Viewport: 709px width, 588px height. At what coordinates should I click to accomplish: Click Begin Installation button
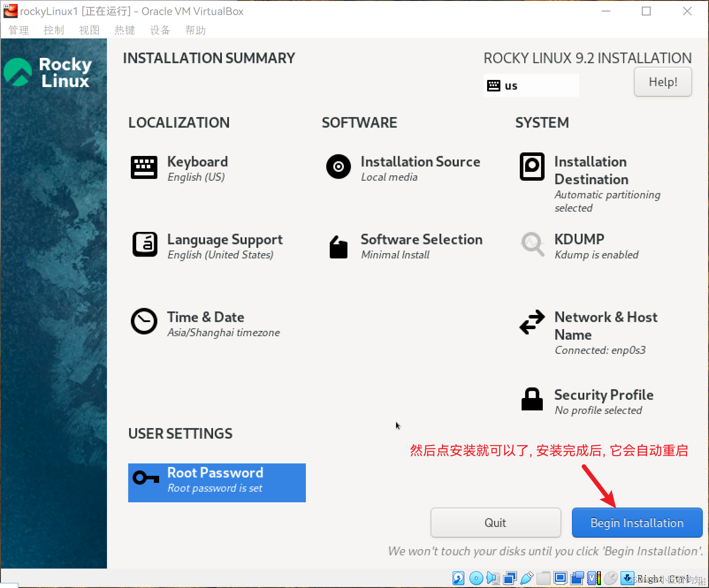[637, 523]
